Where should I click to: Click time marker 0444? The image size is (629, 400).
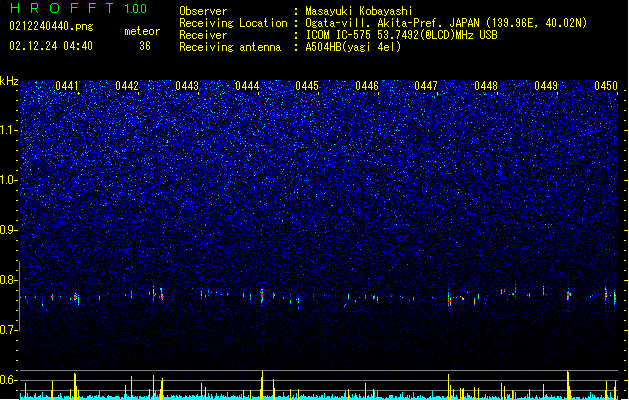pyautogui.click(x=247, y=86)
